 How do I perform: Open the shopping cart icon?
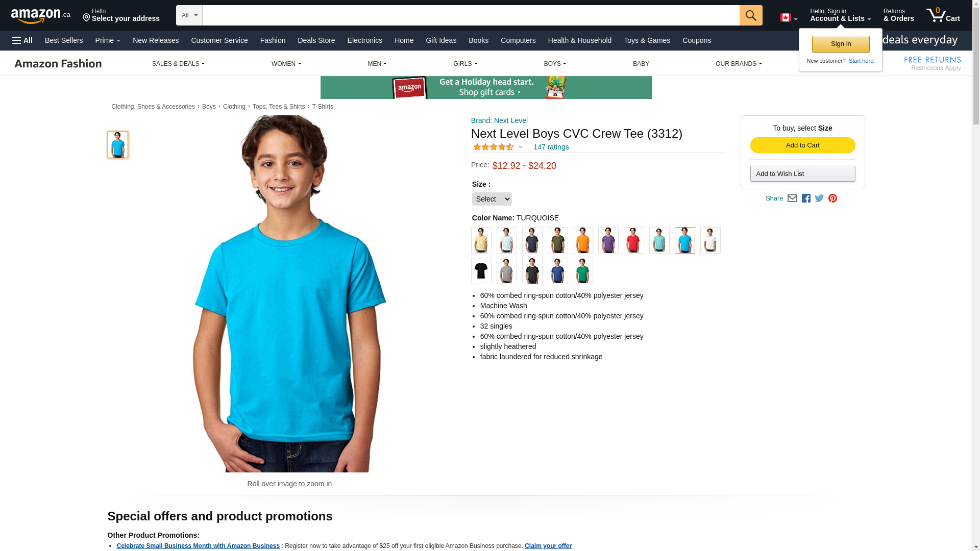tap(943, 15)
